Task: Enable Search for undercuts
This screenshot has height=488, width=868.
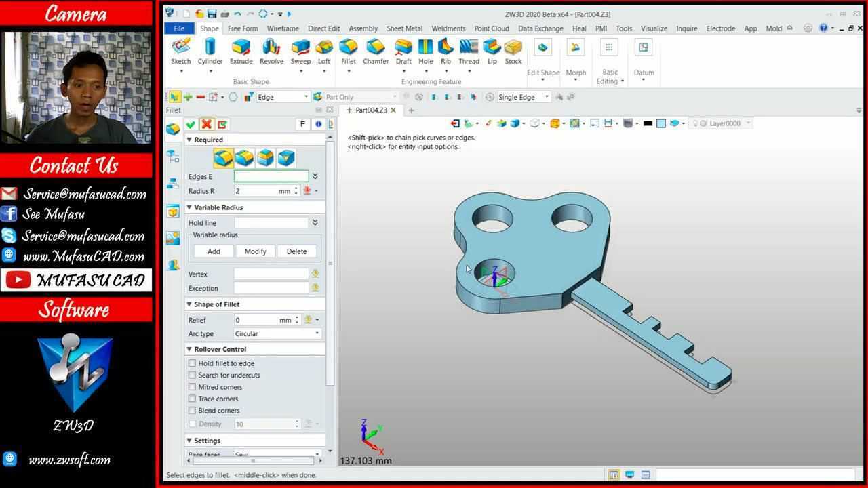Action: pos(193,375)
